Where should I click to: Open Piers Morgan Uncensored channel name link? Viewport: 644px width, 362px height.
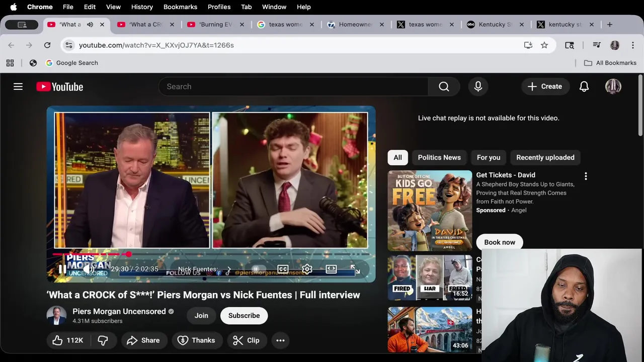pos(119,311)
